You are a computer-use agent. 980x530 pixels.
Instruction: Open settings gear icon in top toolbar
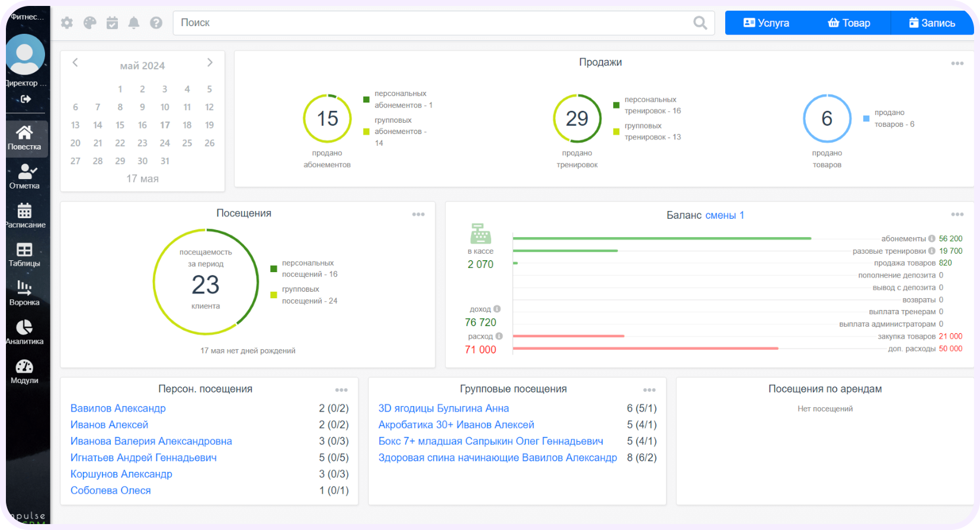67,23
